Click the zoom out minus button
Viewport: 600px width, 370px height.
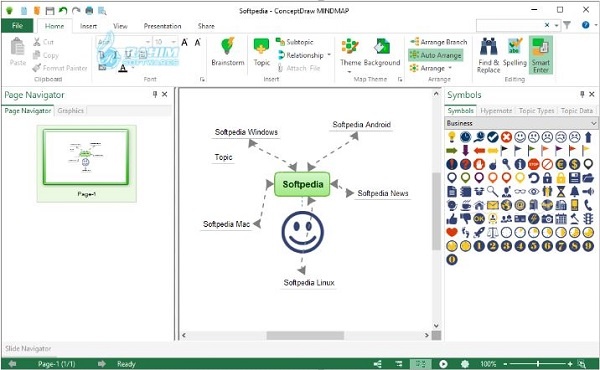click(505, 364)
